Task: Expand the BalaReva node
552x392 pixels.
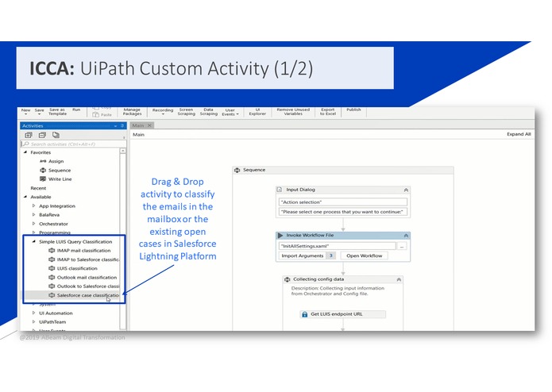Action: coord(34,214)
